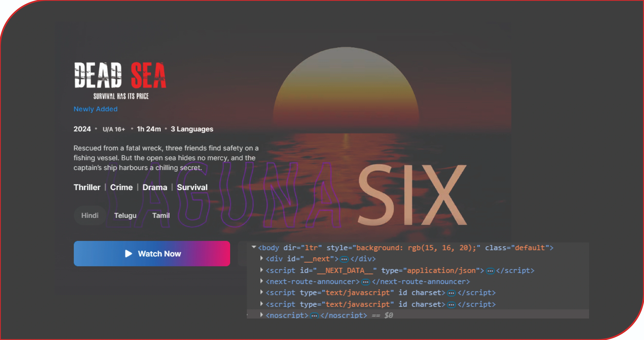Click the Watch Now button
Image resolution: width=644 pixels, height=340 pixels.
pyautogui.click(x=152, y=253)
